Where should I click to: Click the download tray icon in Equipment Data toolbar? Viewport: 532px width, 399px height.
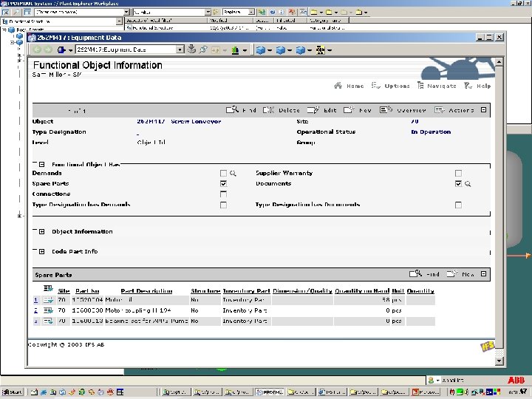191,50
